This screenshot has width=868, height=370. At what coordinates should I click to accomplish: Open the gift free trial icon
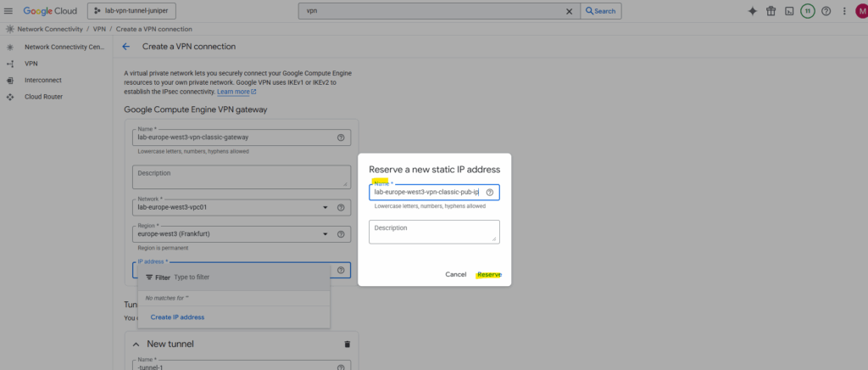pos(771,11)
